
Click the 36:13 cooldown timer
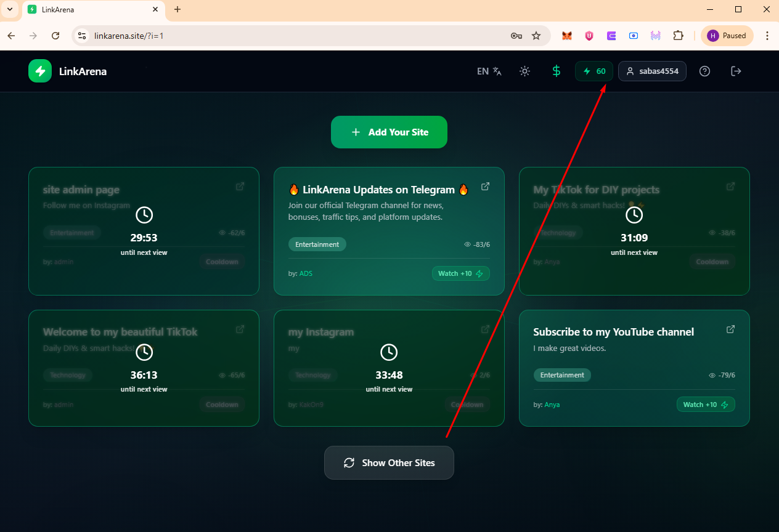click(x=144, y=375)
